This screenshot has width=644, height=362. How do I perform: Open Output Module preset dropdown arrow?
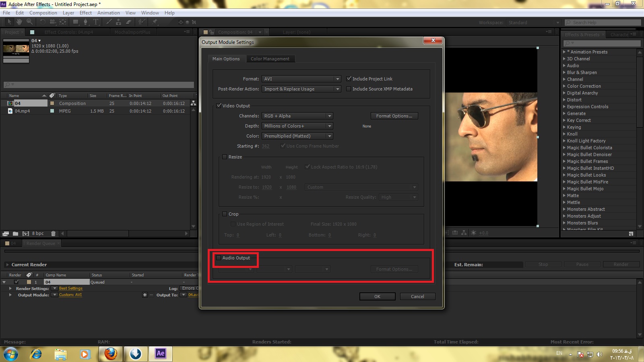point(54,295)
